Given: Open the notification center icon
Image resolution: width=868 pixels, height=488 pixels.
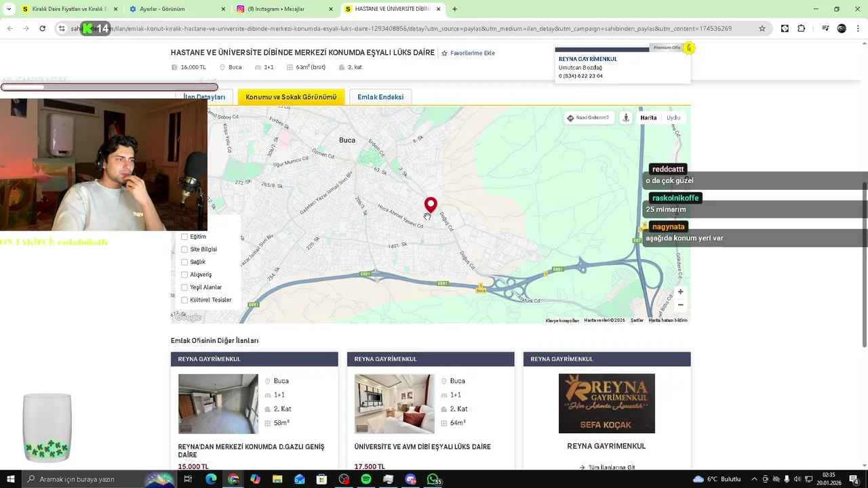Looking at the screenshot, I should [854, 479].
